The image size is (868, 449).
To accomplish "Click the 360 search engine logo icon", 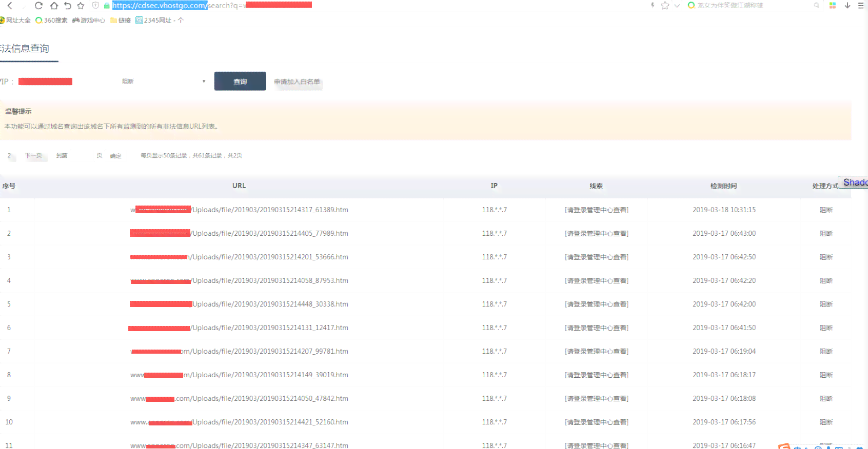I will click(x=691, y=5).
